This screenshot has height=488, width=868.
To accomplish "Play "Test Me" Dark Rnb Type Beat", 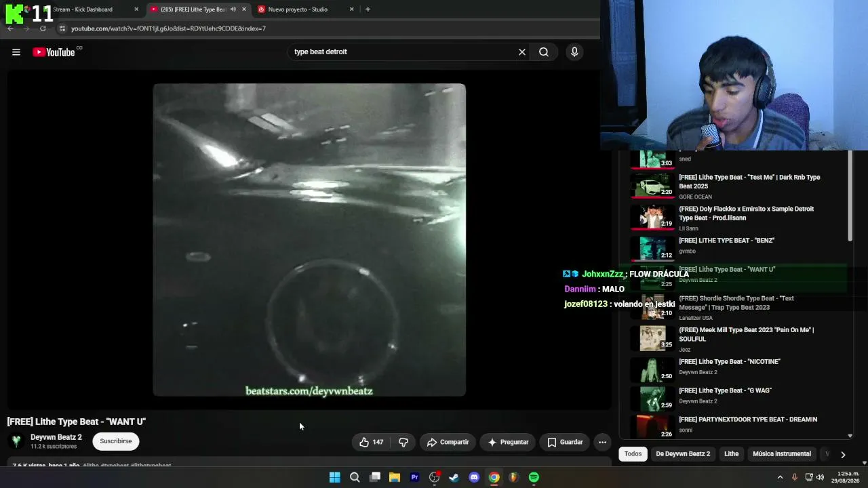I will 739,186.
